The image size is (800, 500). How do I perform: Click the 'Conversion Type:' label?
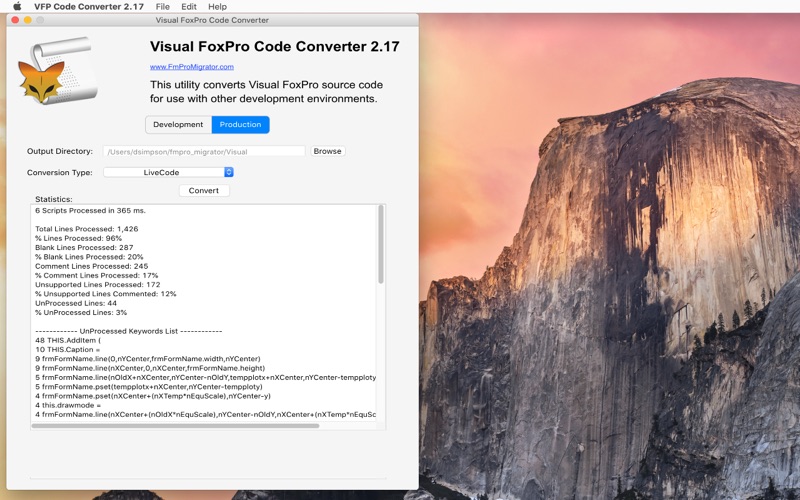[60, 172]
